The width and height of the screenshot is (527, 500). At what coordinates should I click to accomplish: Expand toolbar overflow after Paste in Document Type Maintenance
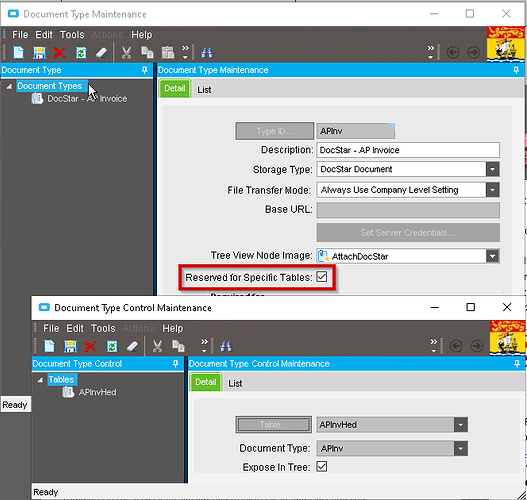click(x=185, y=52)
